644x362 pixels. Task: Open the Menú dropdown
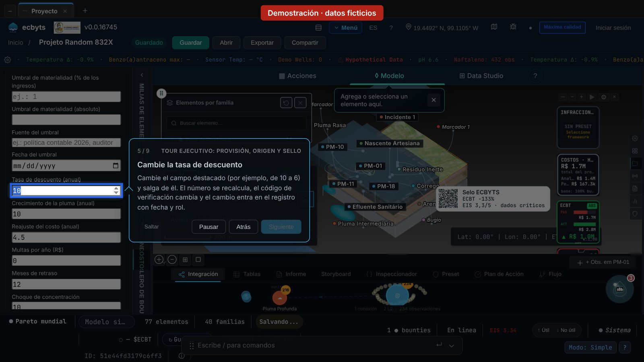pyautogui.click(x=346, y=28)
